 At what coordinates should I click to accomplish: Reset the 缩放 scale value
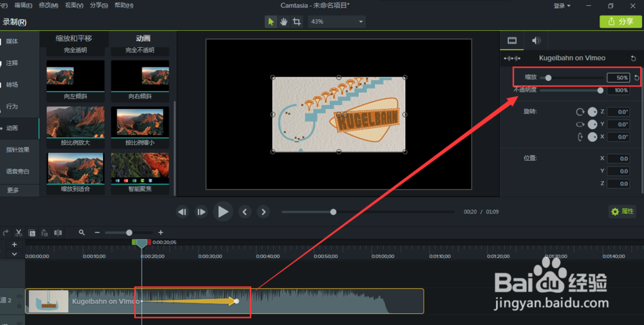tap(637, 78)
